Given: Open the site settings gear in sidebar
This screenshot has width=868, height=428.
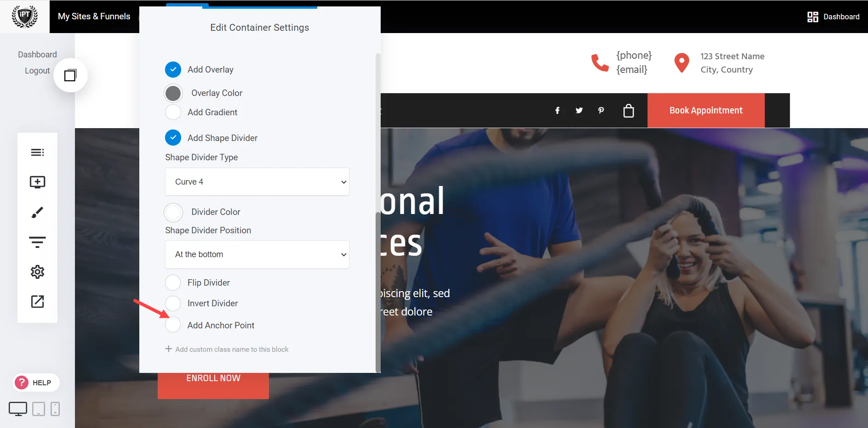Looking at the screenshot, I should tap(37, 271).
